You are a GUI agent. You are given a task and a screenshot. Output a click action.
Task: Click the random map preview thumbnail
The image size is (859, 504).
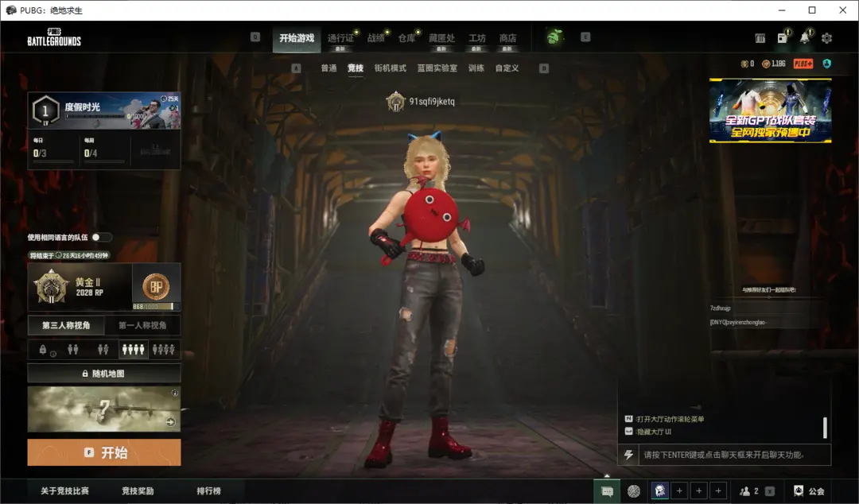point(104,409)
